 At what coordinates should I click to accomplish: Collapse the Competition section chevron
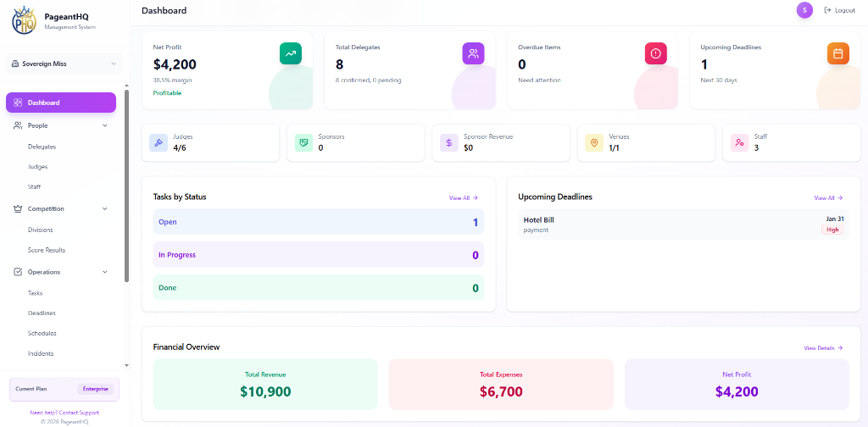(105, 208)
